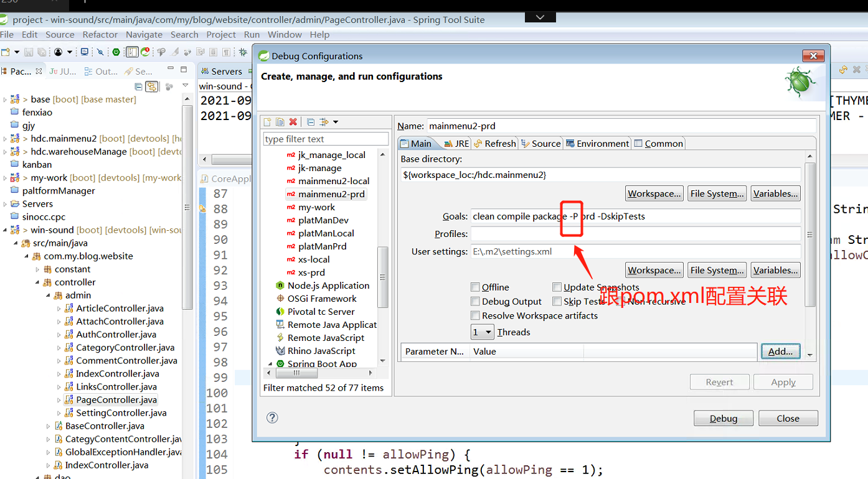Click the Add parameter button
The image size is (868, 479).
pyautogui.click(x=780, y=351)
